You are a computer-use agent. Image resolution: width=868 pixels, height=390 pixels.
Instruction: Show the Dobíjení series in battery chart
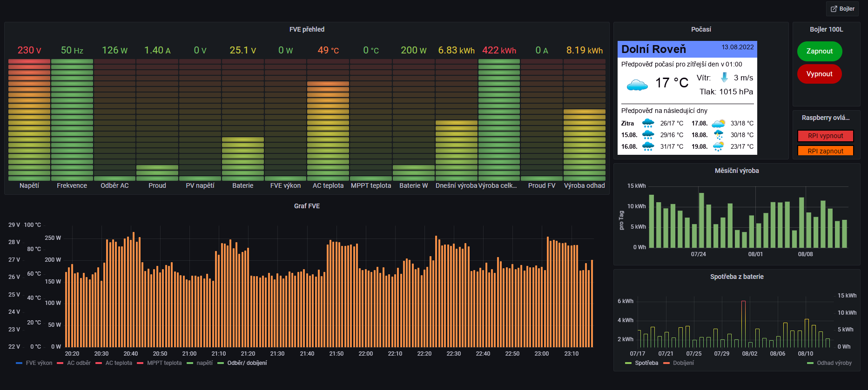[683, 363]
